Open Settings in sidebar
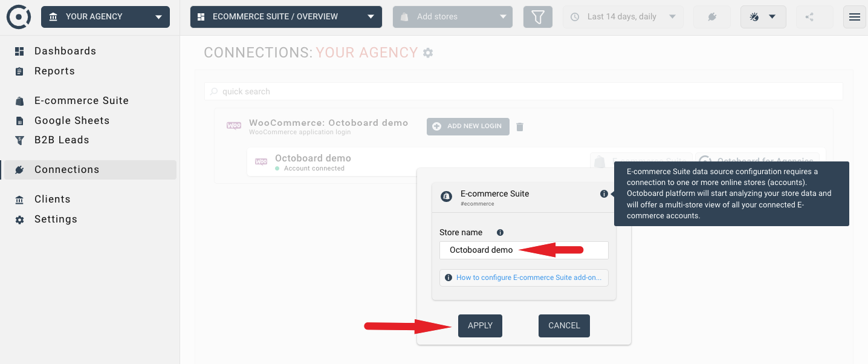This screenshot has width=868, height=364. (56, 219)
